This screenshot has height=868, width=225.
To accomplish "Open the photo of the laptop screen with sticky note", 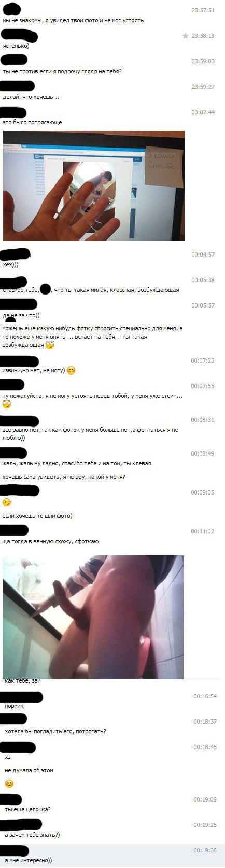I will [x=94, y=186].
